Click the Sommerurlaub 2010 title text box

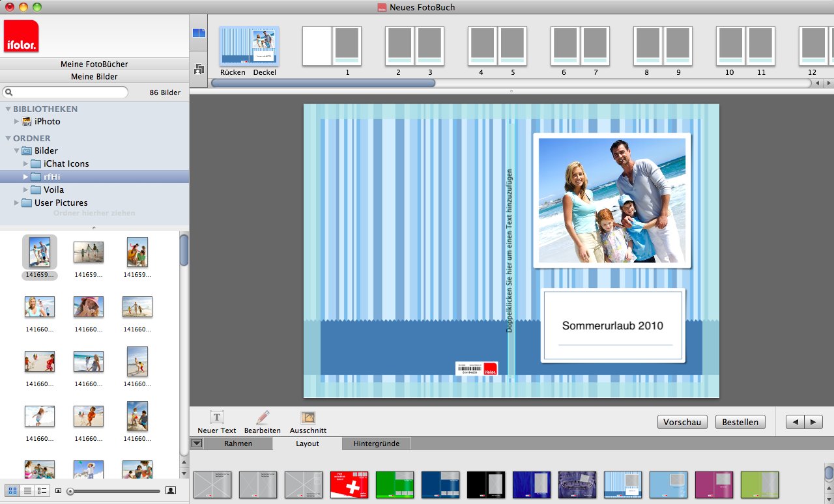pos(612,326)
